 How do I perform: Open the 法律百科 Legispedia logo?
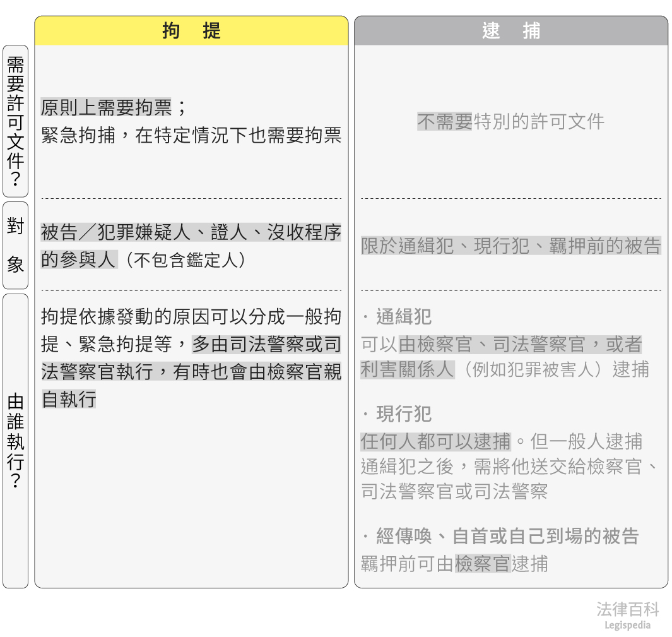[x=627, y=616]
